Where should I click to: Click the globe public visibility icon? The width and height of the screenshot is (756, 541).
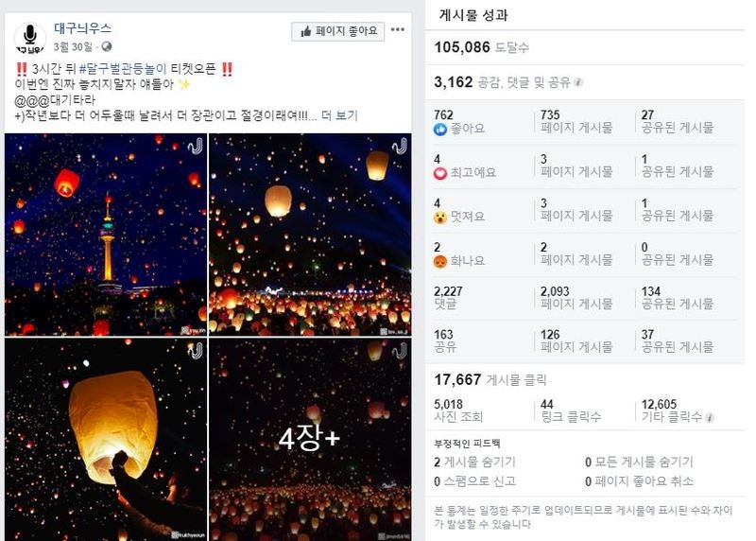(x=107, y=46)
